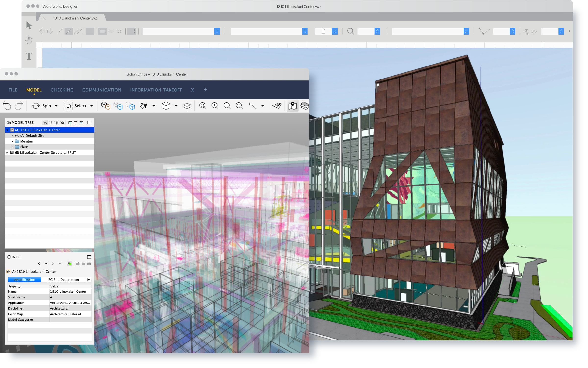Image resolution: width=588 pixels, height=368 pixels.
Task: Click the floor plan grid icon
Action: click(x=277, y=106)
